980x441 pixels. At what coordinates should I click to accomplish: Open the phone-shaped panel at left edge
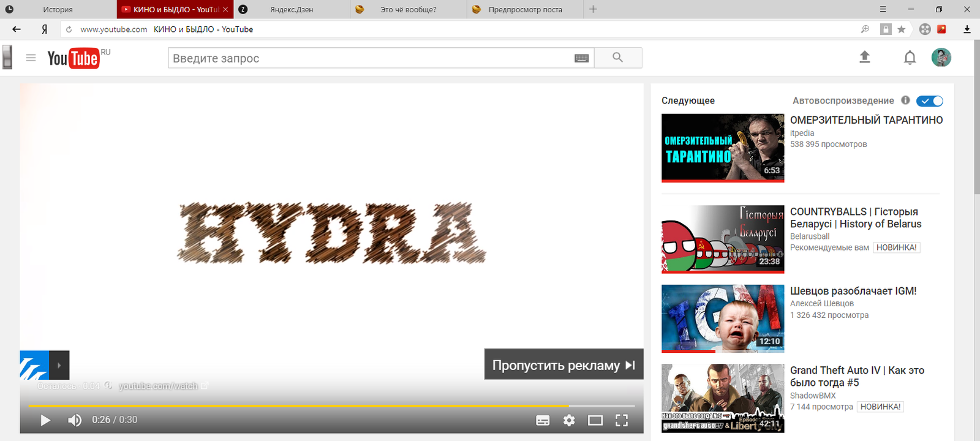[x=7, y=57]
